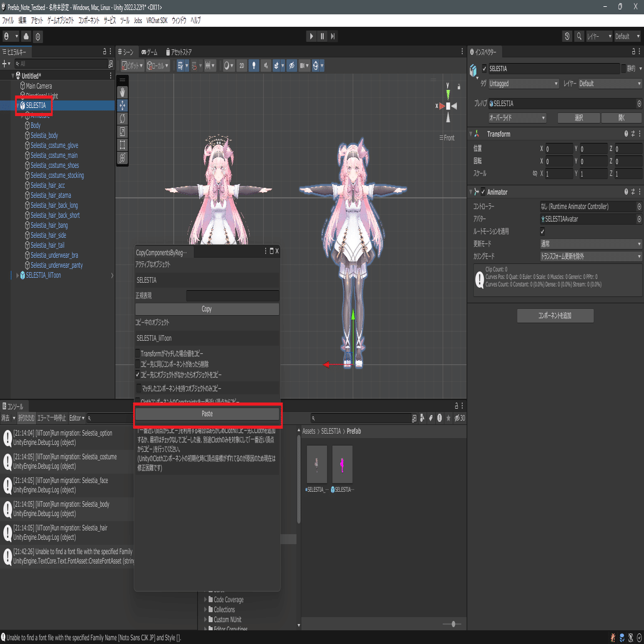
Task: Click project favorites star icon
Action: (449, 418)
